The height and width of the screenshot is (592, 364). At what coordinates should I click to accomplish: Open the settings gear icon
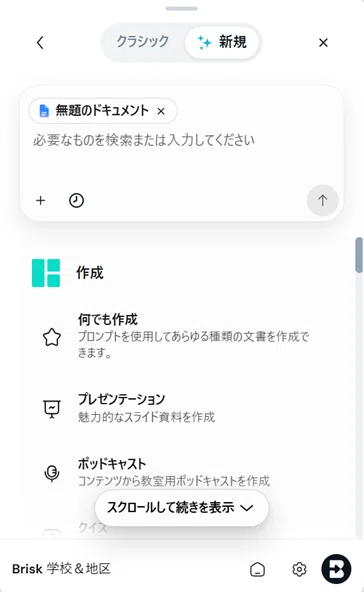[299, 569]
